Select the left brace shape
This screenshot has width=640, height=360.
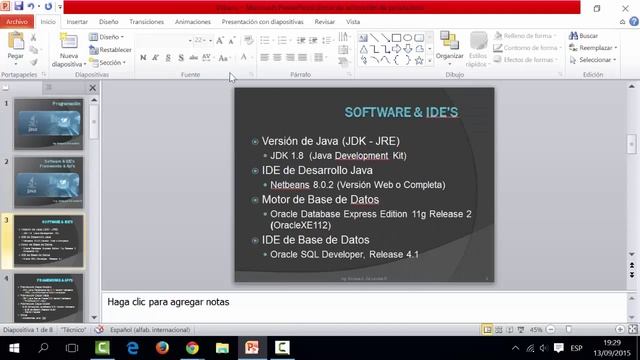pos(396,60)
